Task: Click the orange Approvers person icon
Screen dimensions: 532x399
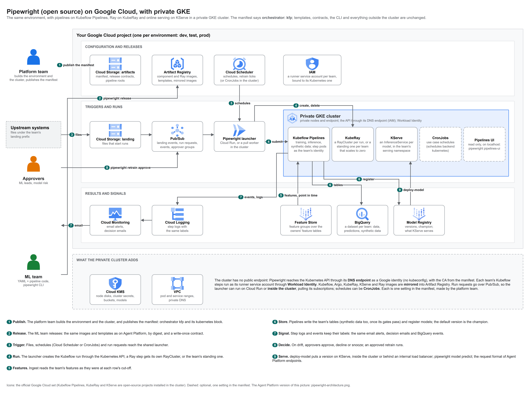Action: point(33,164)
